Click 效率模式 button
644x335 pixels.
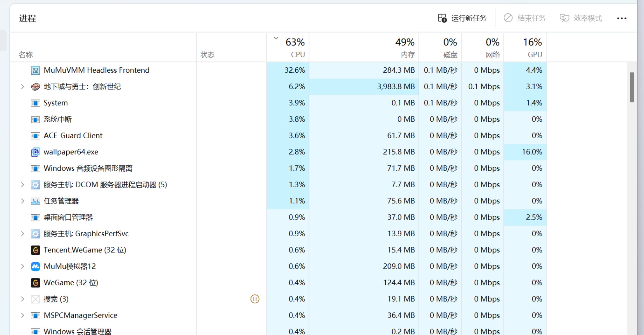(x=581, y=18)
